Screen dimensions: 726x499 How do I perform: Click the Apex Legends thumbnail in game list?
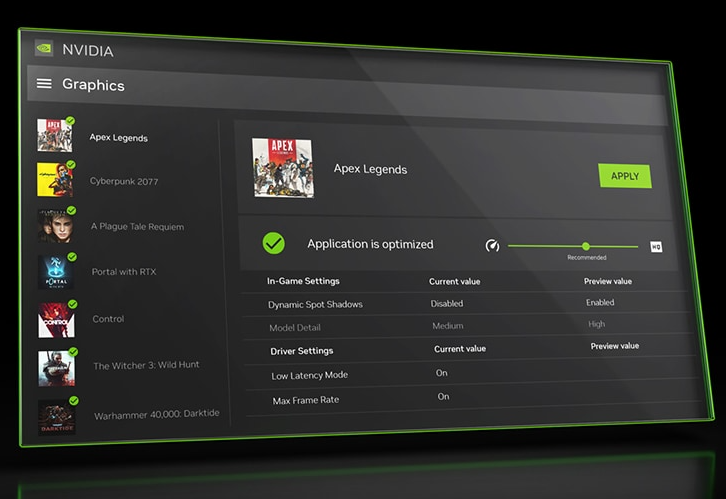(55, 136)
